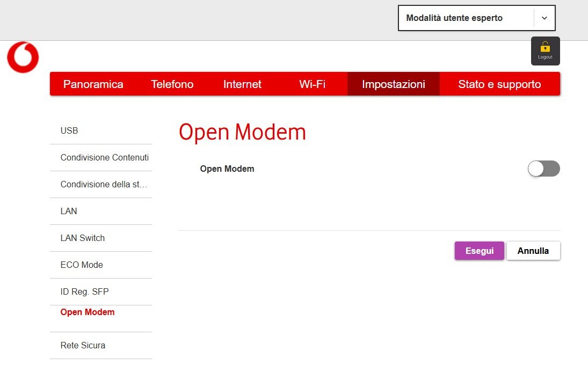588x387 pixels.
Task: Click the Esegui button
Action: (479, 251)
